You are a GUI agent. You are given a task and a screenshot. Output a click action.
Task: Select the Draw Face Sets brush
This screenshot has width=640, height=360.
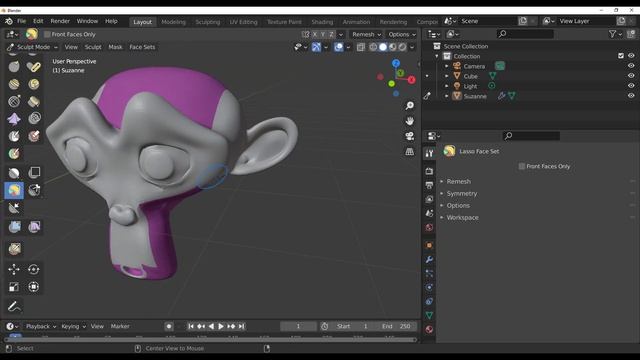[14, 153]
